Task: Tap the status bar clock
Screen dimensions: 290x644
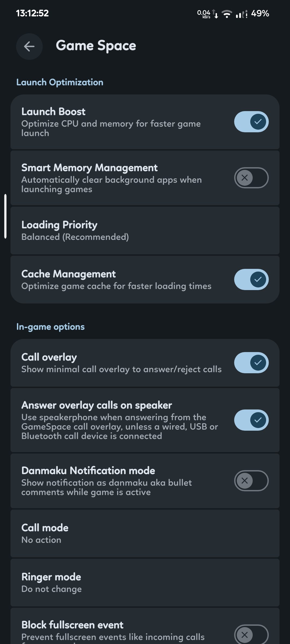Action: 32,13
